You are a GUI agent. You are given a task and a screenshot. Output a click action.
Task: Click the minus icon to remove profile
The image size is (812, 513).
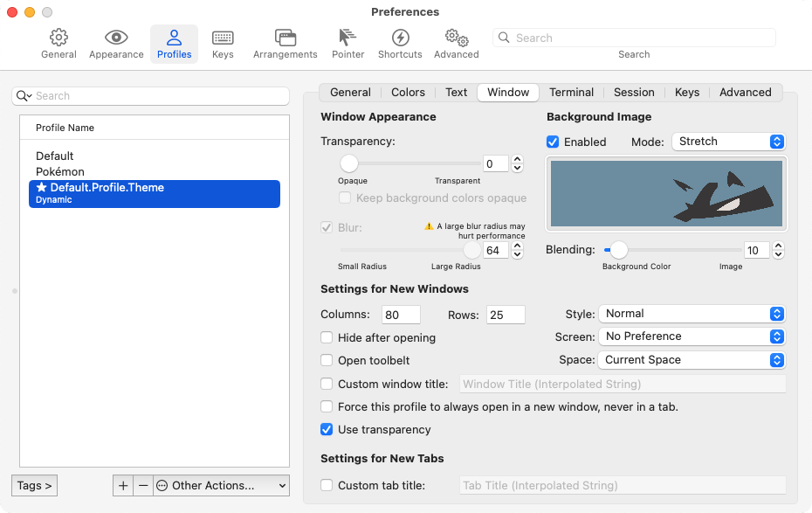(143, 485)
